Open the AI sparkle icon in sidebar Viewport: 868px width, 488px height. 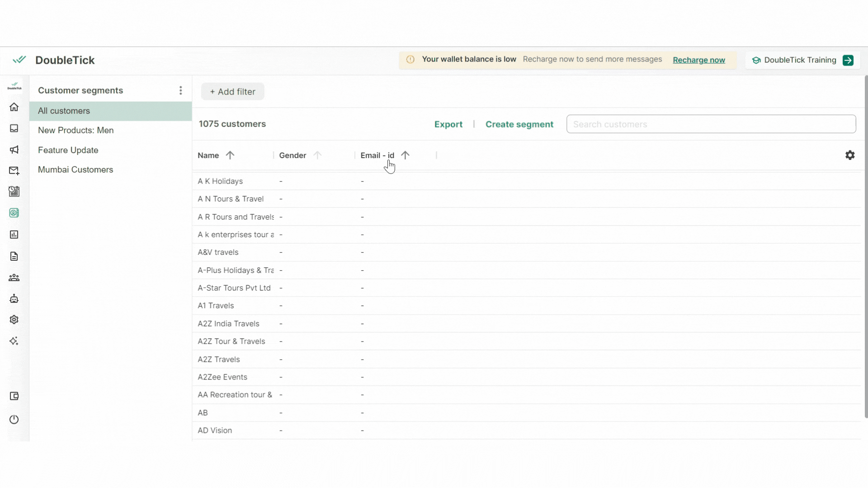click(14, 341)
